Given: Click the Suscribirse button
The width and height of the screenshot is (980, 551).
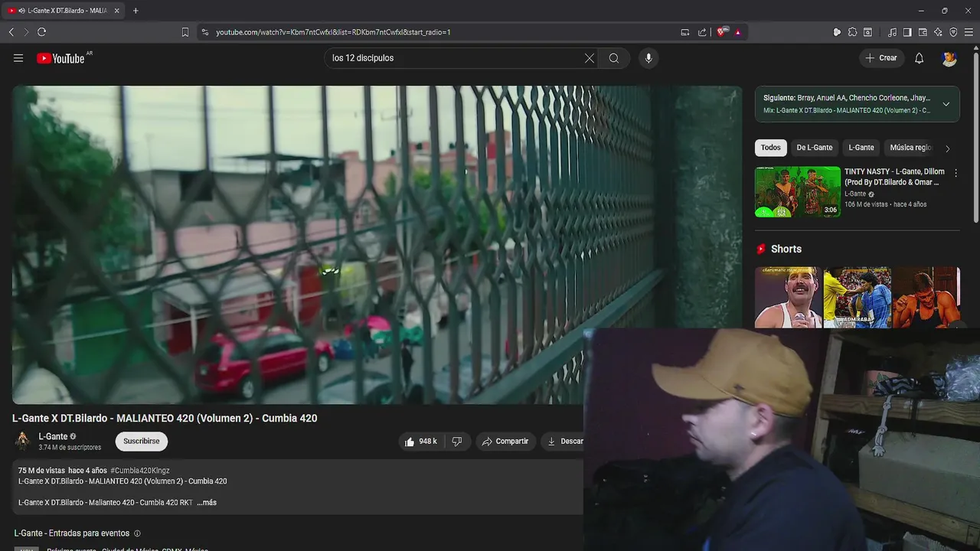Looking at the screenshot, I should click(x=142, y=442).
